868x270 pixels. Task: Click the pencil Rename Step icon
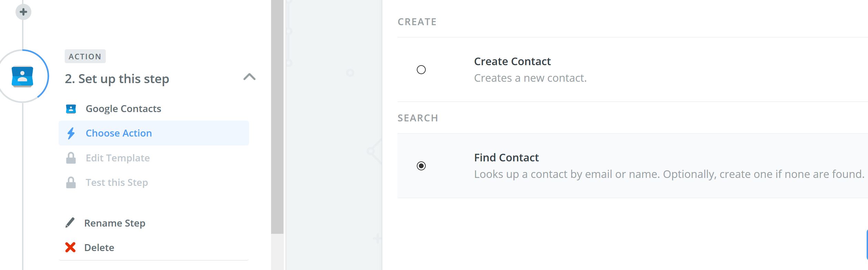70,223
